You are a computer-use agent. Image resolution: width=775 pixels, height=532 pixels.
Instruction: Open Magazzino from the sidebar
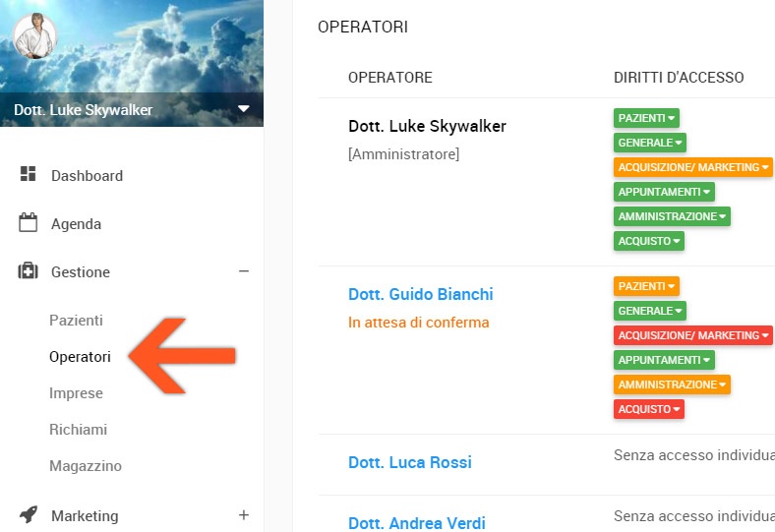(x=85, y=466)
